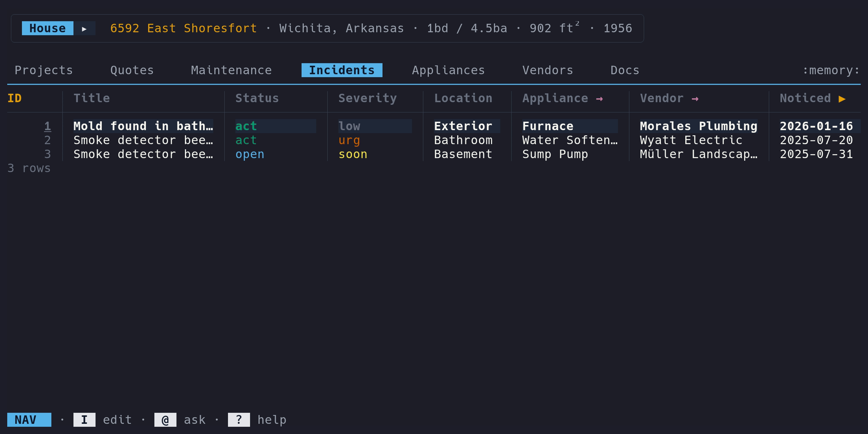Click the House badge label
Image resolution: width=868 pixels, height=434 pixels.
coord(47,29)
